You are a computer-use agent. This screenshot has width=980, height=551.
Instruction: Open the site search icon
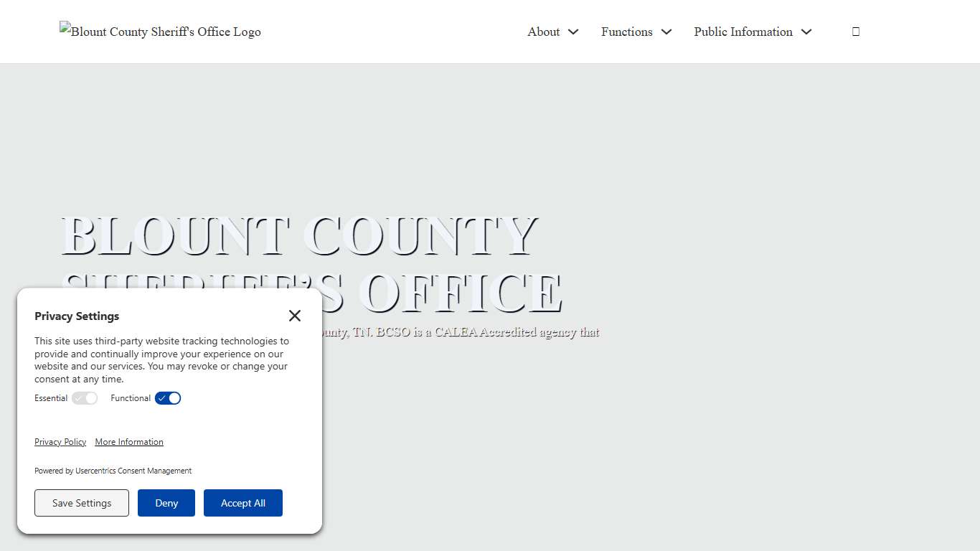[855, 31]
